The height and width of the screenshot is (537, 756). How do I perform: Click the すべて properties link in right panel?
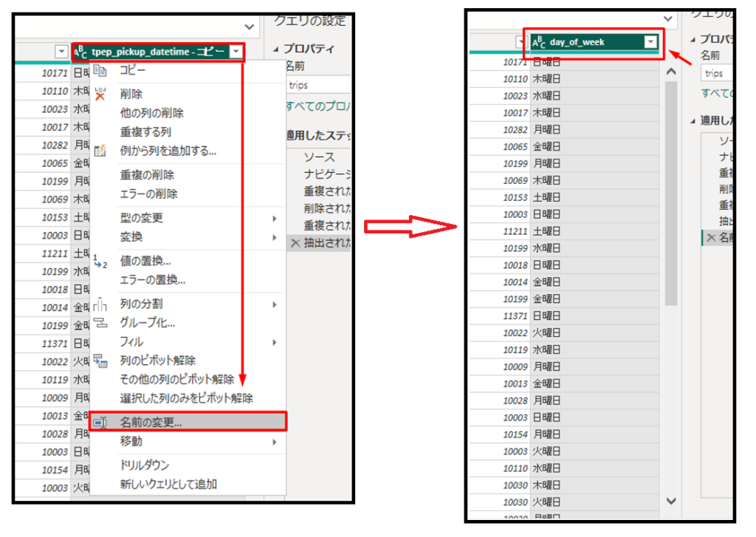tap(716, 92)
